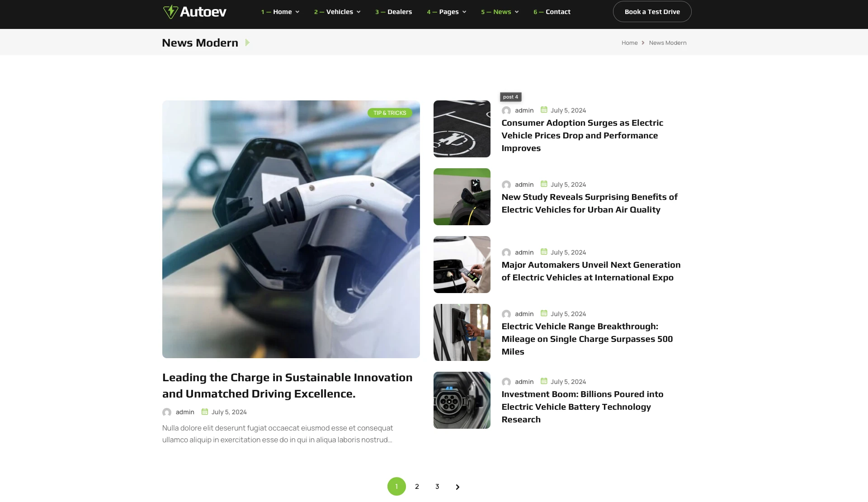Image resolution: width=868 pixels, height=502 pixels.
Task: Click the admin avatar under the featured article
Action: [x=167, y=412]
